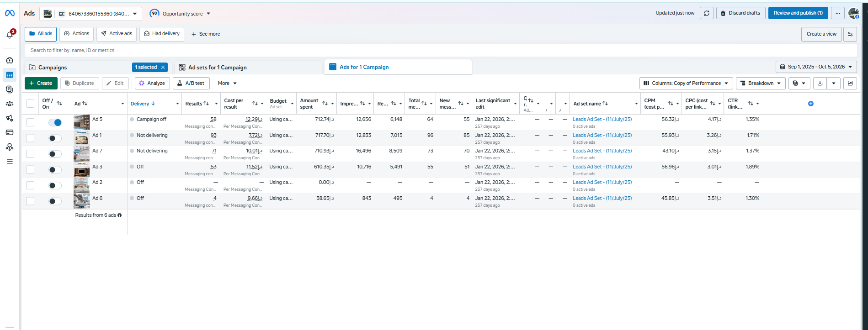The height and width of the screenshot is (330, 868).
Task: Open the three-dot more options button
Action: (837, 13)
